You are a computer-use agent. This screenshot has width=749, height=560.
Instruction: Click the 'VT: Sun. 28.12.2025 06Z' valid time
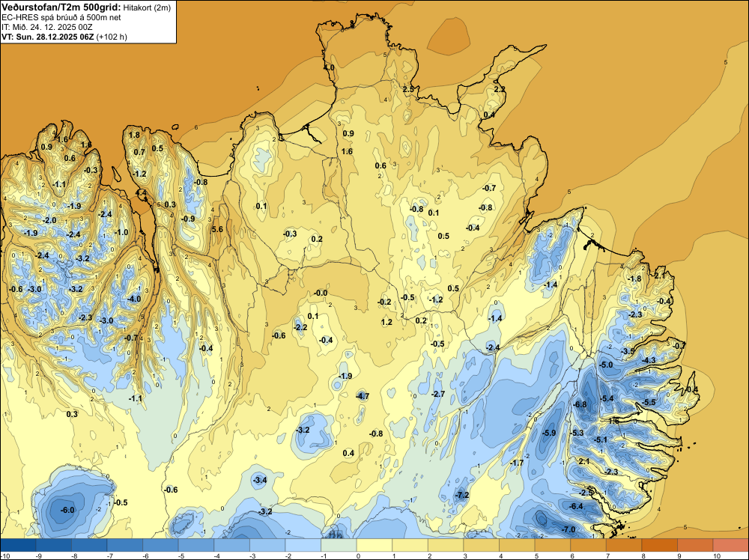(x=48, y=37)
